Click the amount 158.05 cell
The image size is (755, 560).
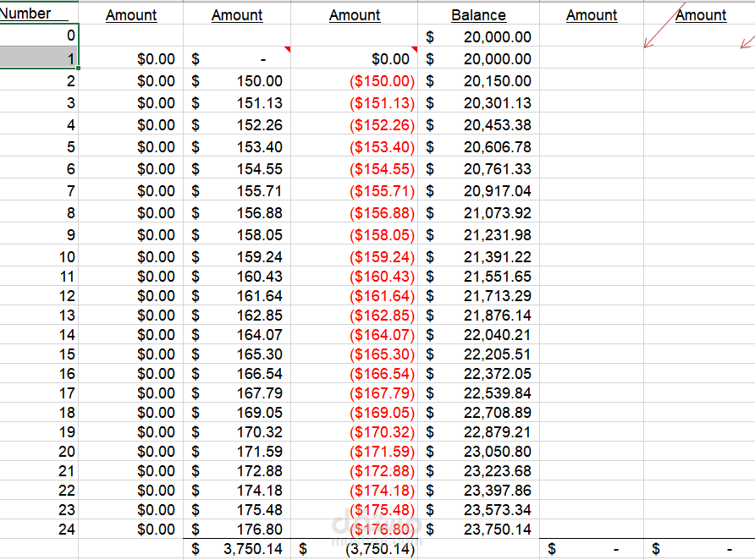coord(237,233)
